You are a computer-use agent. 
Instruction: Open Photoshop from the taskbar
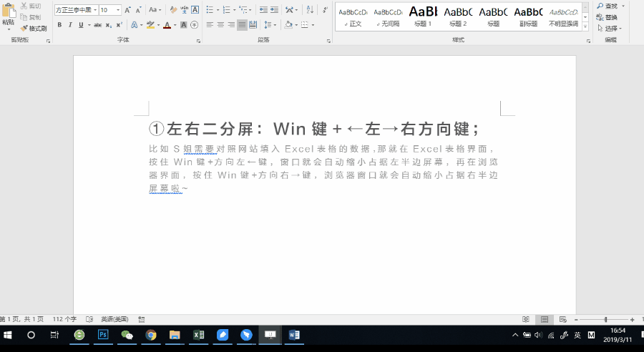103,335
